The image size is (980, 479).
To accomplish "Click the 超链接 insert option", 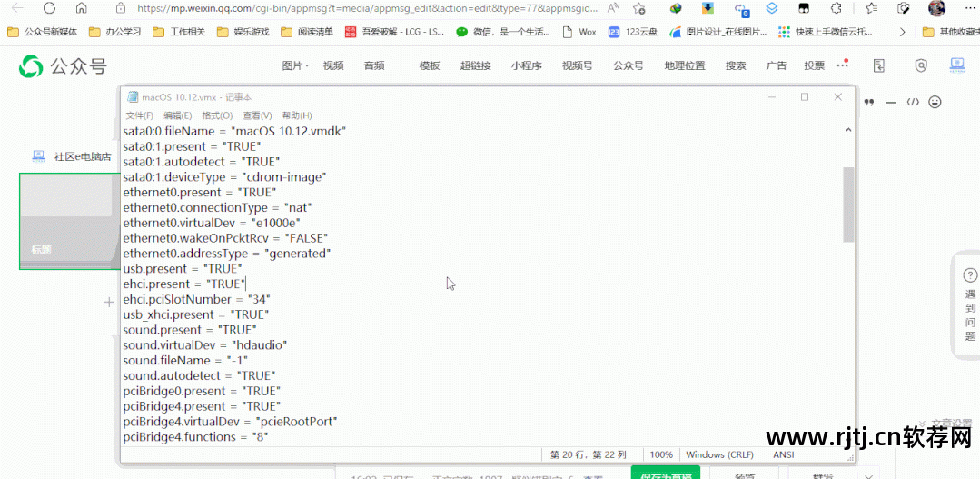I will [475, 65].
